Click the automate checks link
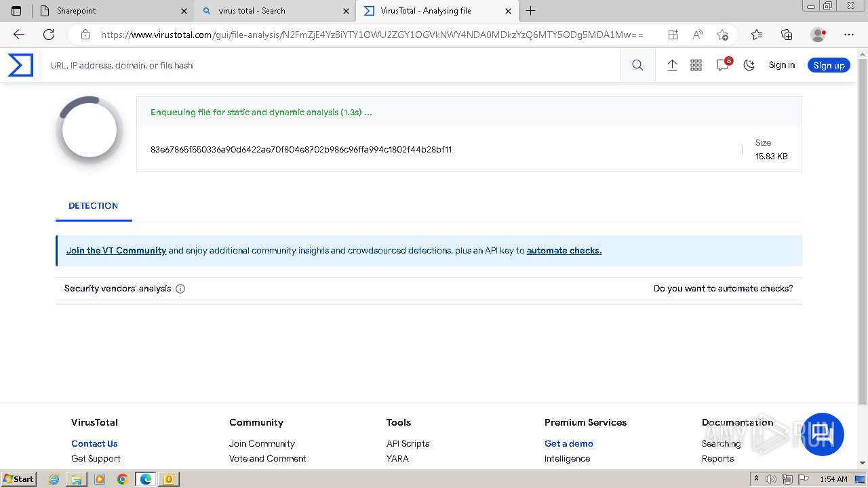868x488 pixels. (x=564, y=251)
